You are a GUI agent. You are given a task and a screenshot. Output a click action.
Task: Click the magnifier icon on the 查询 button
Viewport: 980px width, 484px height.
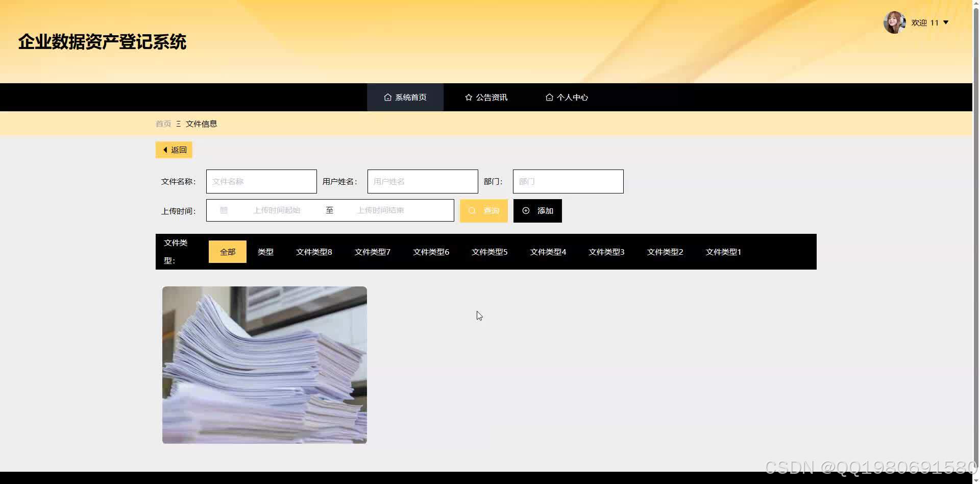tap(472, 210)
